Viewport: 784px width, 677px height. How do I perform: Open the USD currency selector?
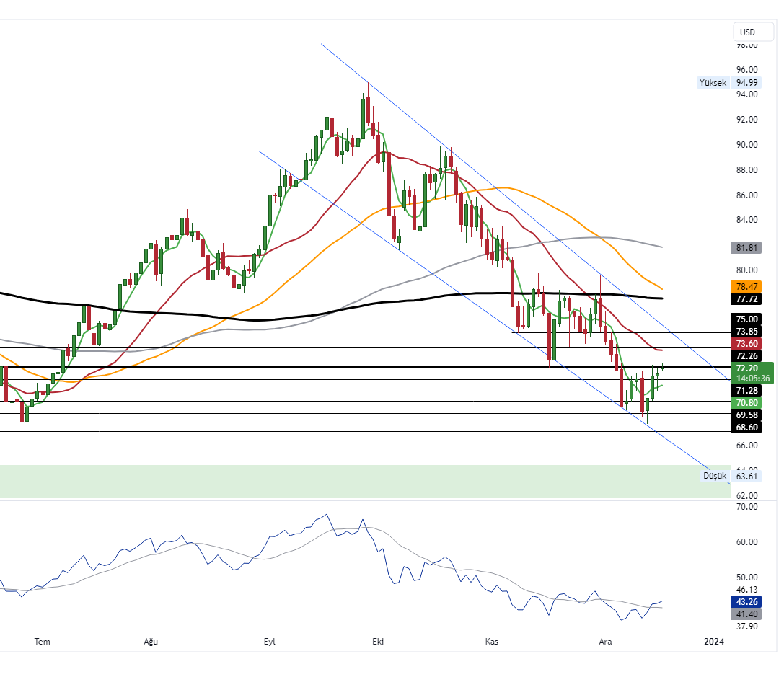(747, 32)
